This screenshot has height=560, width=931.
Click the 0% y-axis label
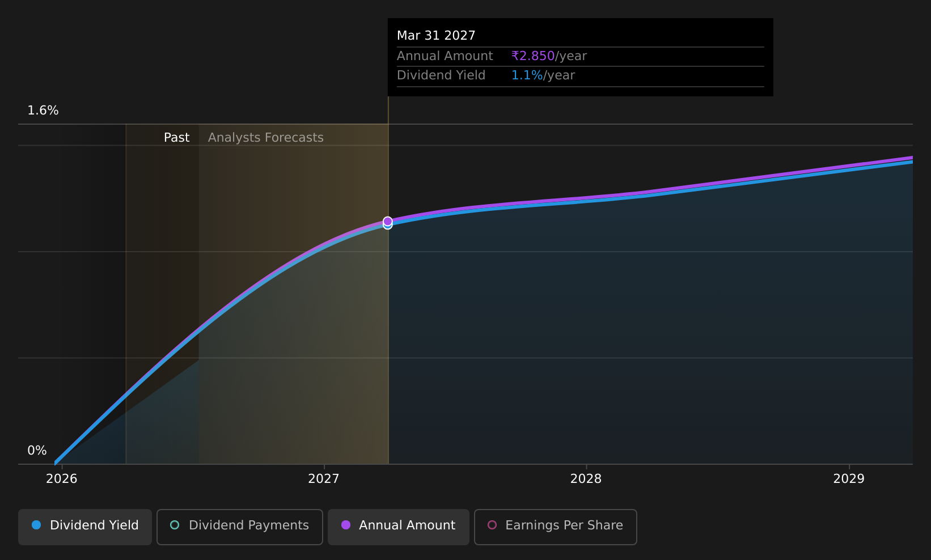(x=37, y=451)
